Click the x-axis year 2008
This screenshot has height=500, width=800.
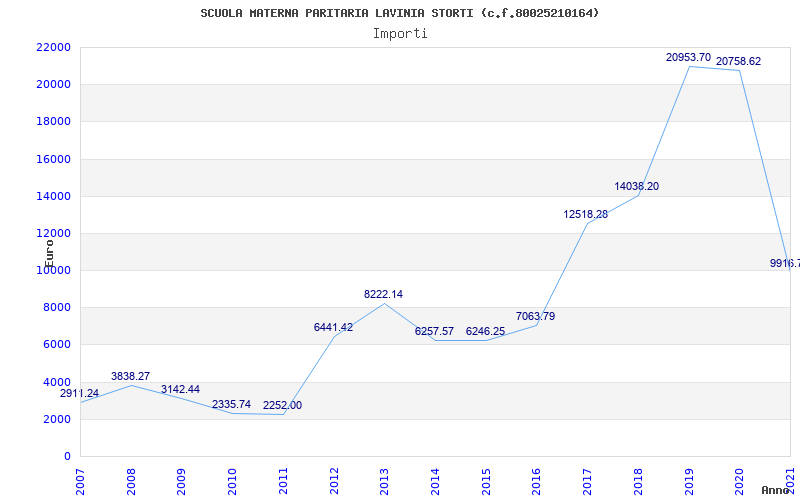coord(131,482)
